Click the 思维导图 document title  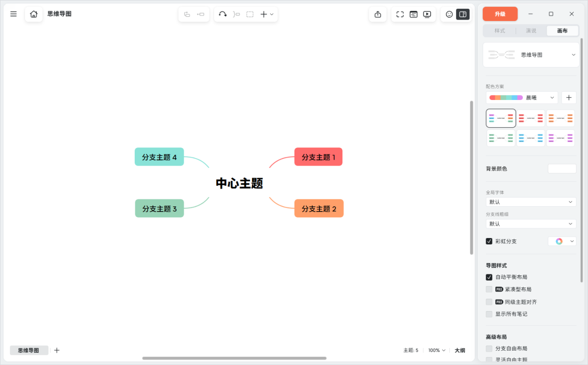(59, 14)
